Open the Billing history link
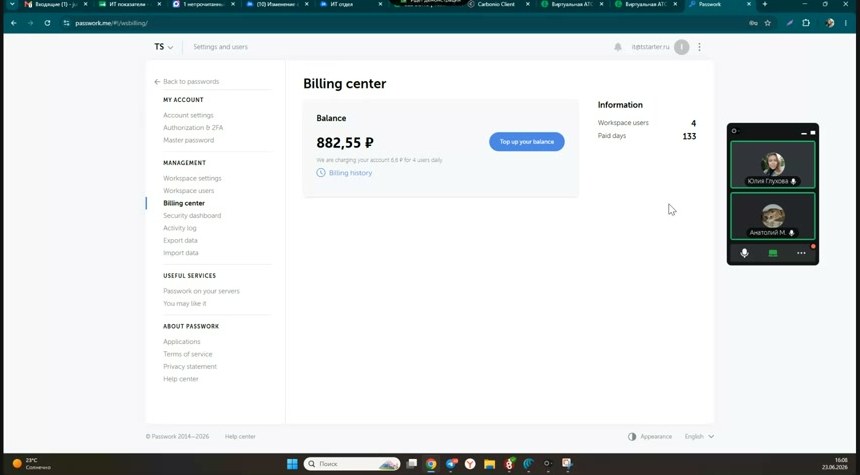860x475 pixels. [x=350, y=173]
